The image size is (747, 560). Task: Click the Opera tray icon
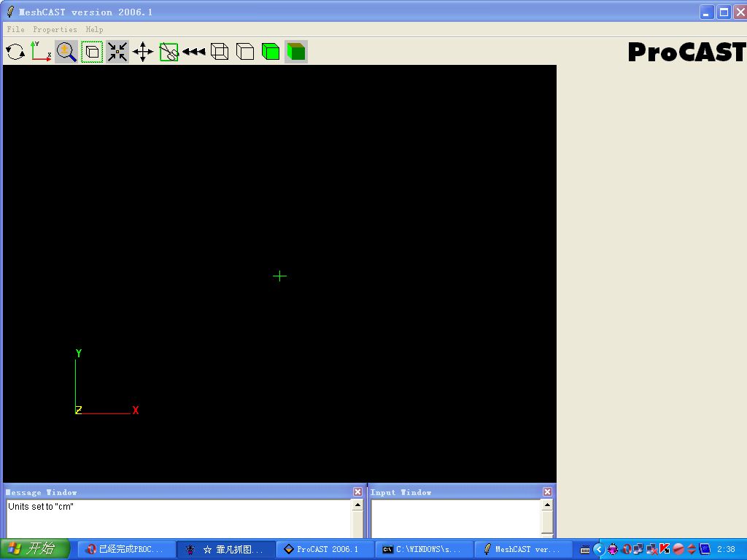[x=627, y=549]
